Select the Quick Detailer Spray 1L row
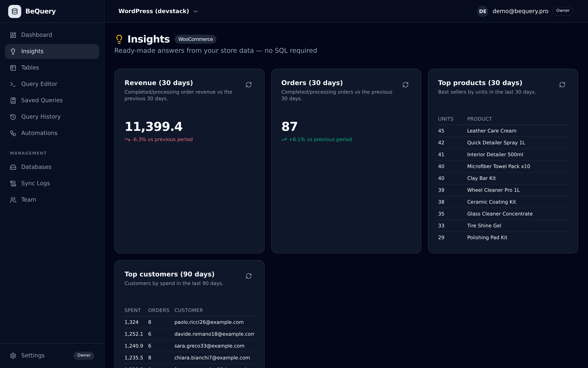 click(503, 143)
